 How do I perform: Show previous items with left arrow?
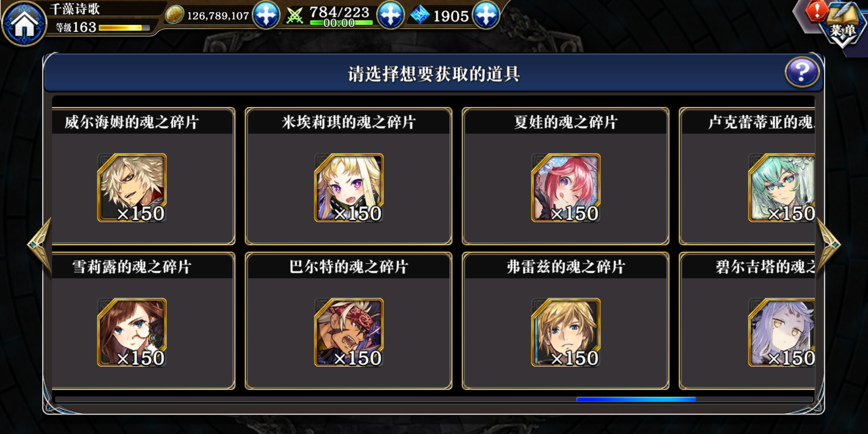tap(39, 244)
